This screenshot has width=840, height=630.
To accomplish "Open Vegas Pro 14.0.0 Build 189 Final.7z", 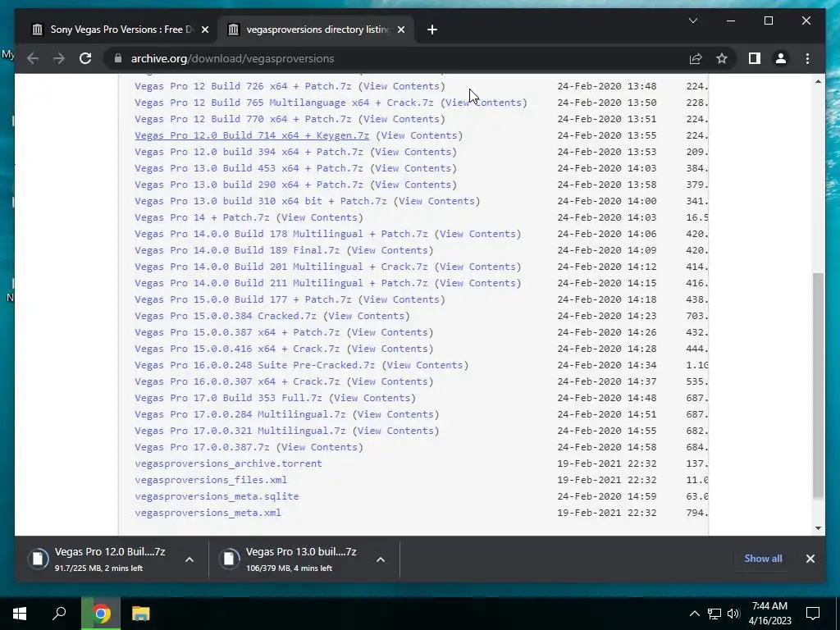I will coord(237,250).
